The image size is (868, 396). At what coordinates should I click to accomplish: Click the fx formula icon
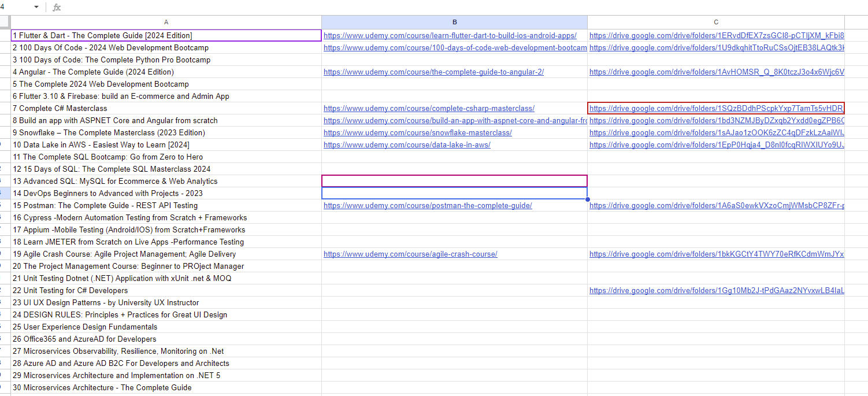tap(57, 7)
